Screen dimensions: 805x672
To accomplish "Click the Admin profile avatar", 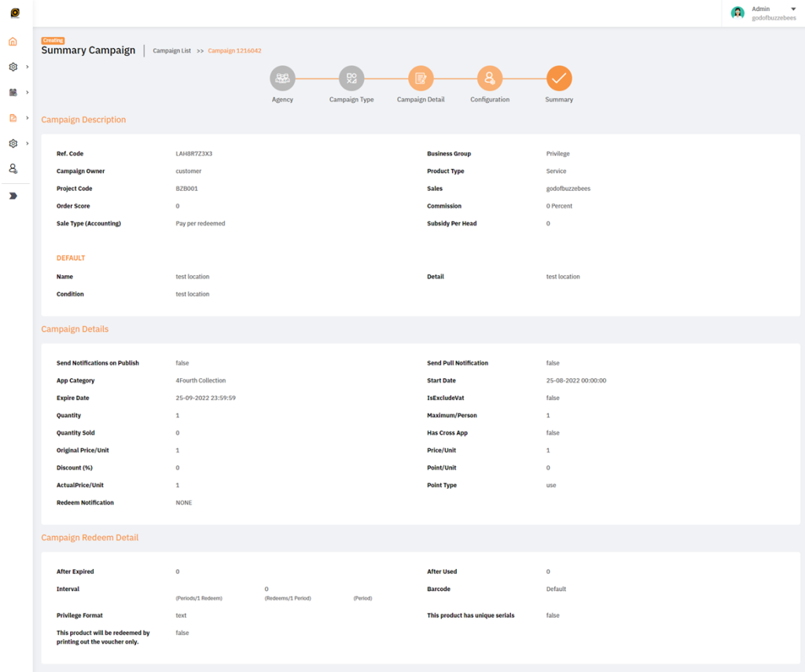I will point(737,13).
